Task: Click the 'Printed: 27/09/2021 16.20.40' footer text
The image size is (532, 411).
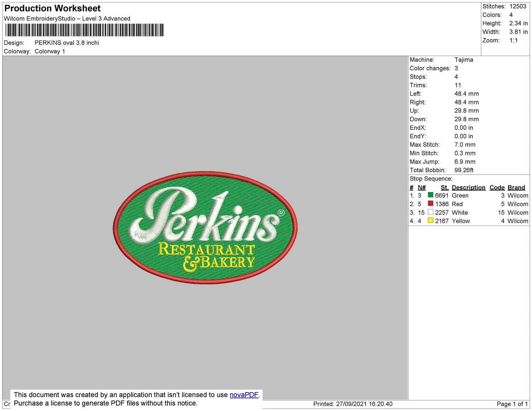Action: point(353,404)
